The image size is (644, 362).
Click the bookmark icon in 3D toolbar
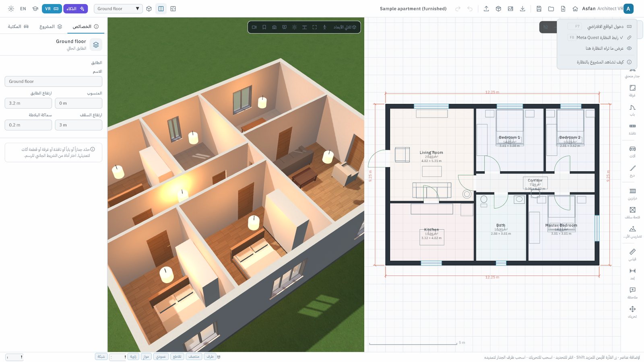(x=264, y=27)
